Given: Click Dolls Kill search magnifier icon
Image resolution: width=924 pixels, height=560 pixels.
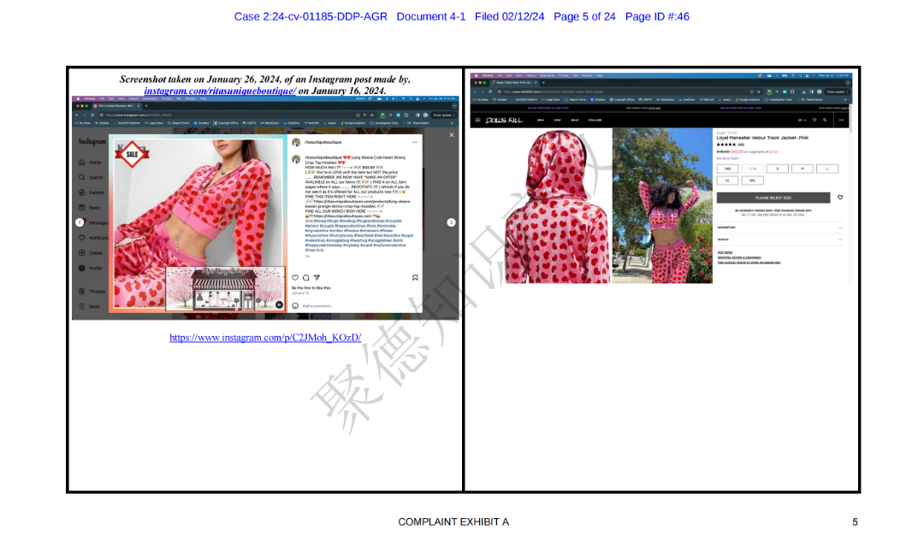Looking at the screenshot, I should coord(825,121).
